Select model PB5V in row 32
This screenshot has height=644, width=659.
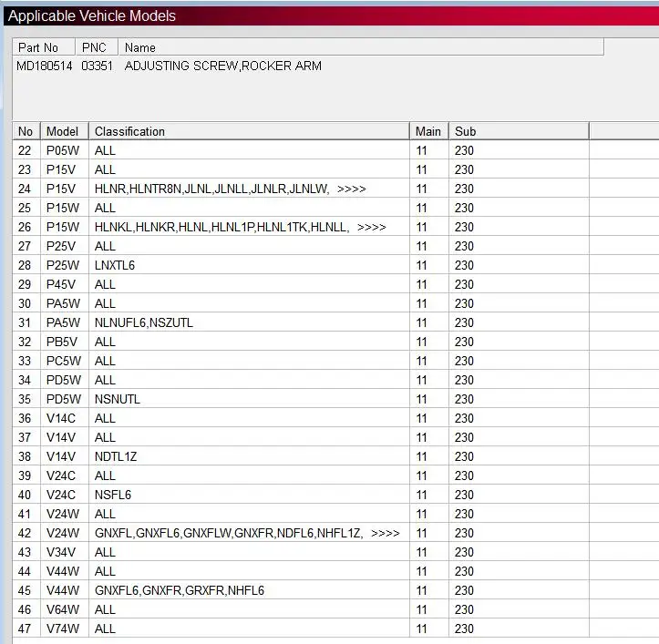coord(62,342)
